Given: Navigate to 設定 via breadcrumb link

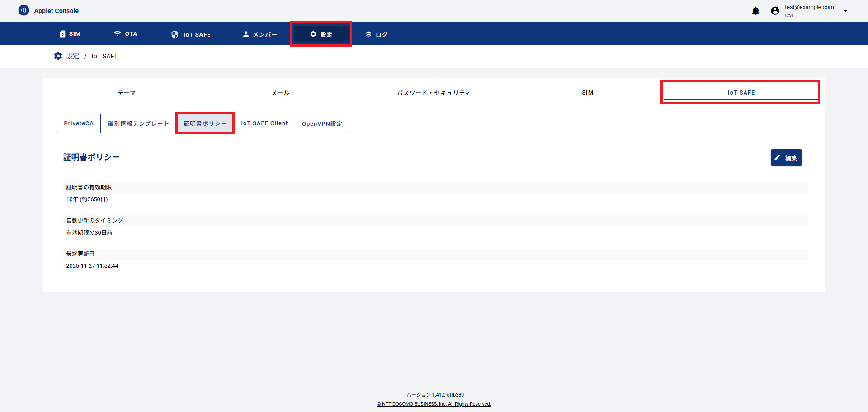Looking at the screenshot, I should point(72,56).
